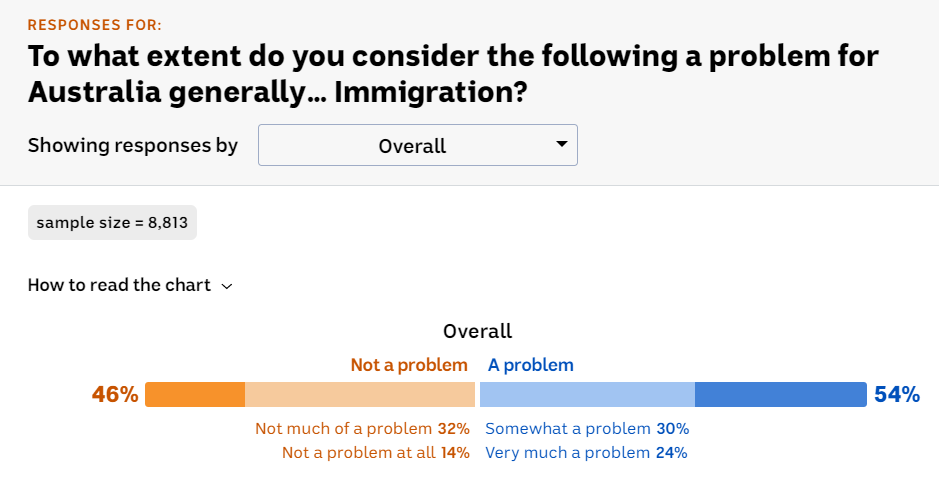
Task: Click Very much a problem 24% legend
Action: [x=586, y=452]
